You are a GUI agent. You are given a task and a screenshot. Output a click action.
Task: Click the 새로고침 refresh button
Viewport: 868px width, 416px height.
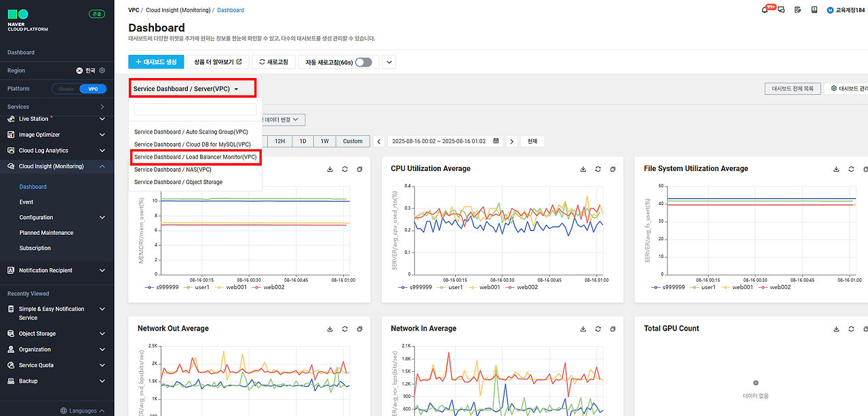(x=273, y=62)
